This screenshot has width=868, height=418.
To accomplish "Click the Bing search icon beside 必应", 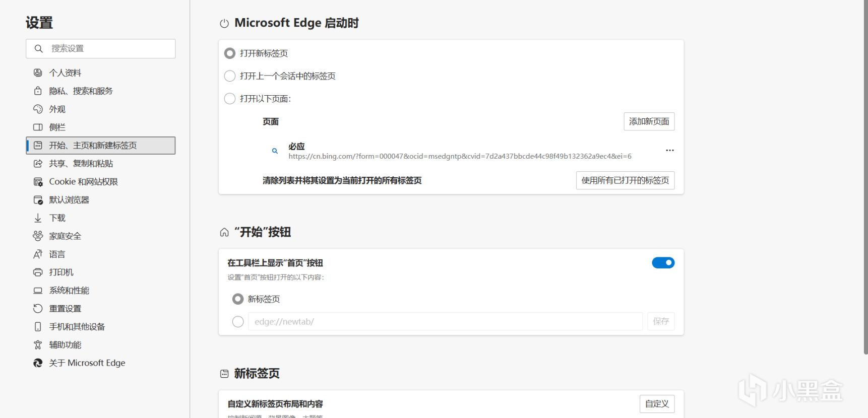I will [275, 151].
